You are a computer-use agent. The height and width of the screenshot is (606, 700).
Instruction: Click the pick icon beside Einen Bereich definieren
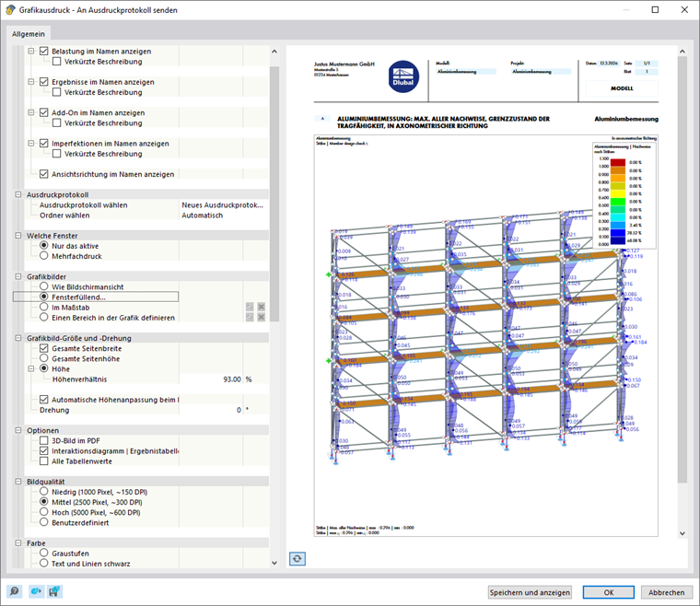250,318
